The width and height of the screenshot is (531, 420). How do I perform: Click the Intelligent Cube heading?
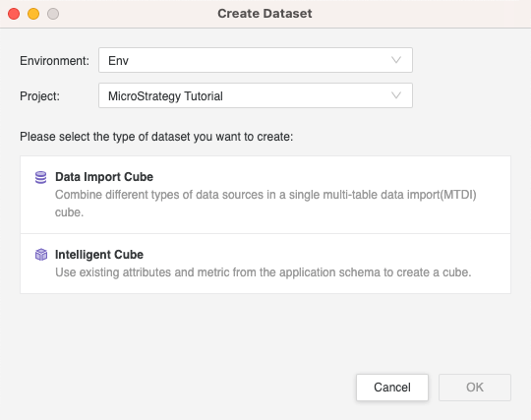(x=99, y=255)
